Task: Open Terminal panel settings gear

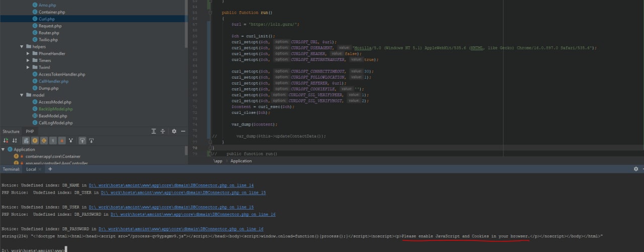Action: [636, 169]
